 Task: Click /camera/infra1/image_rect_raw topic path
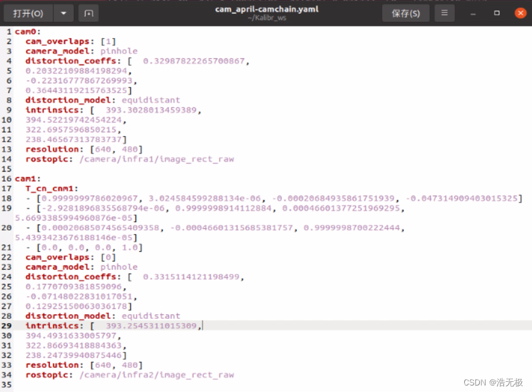156,159
